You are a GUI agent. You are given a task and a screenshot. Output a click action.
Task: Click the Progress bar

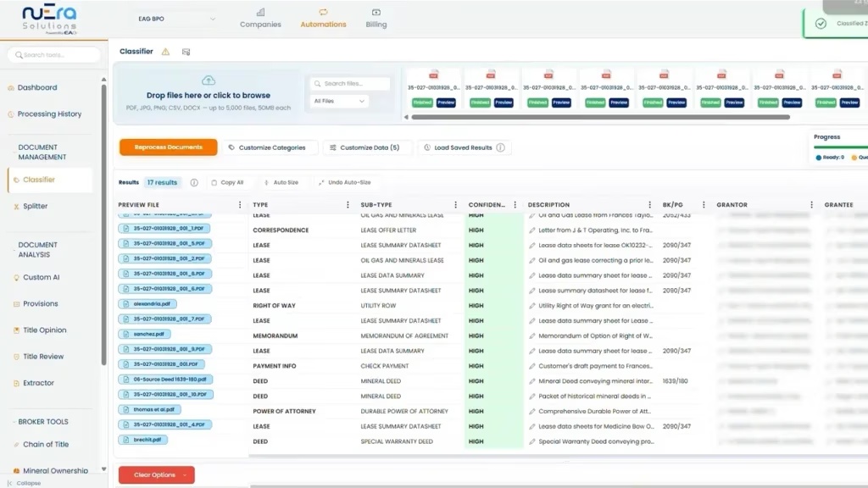(x=840, y=147)
